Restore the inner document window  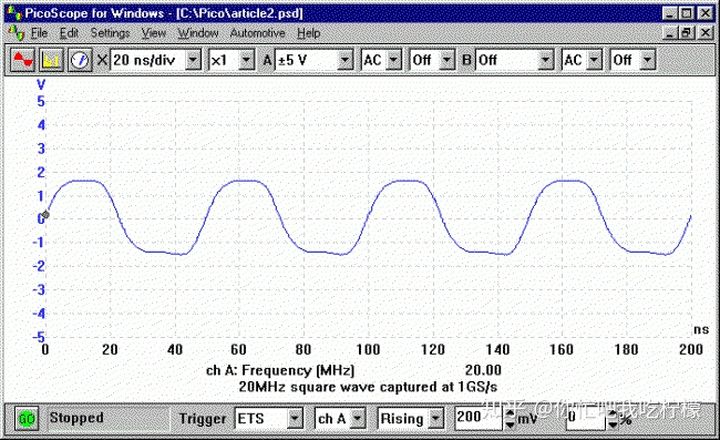pyautogui.click(x=687, y=33)
